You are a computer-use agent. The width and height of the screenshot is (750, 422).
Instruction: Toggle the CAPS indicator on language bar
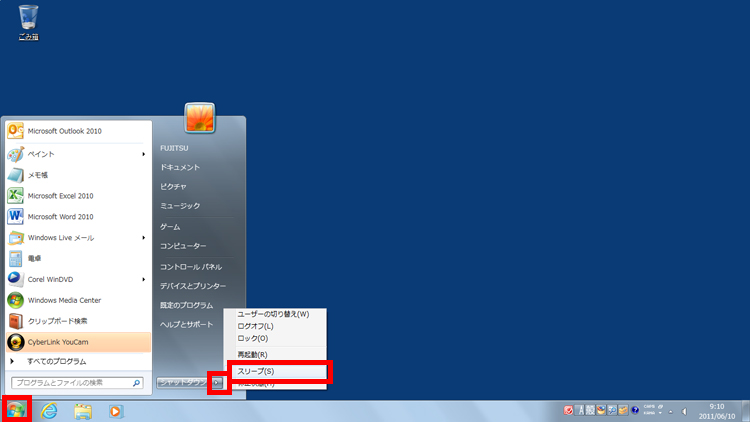(649, 407)
